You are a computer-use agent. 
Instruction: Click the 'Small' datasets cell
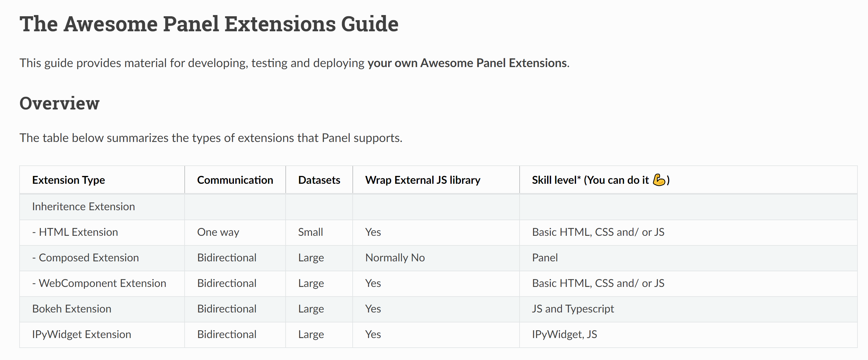pyautogui.click(x=310, y=232)
